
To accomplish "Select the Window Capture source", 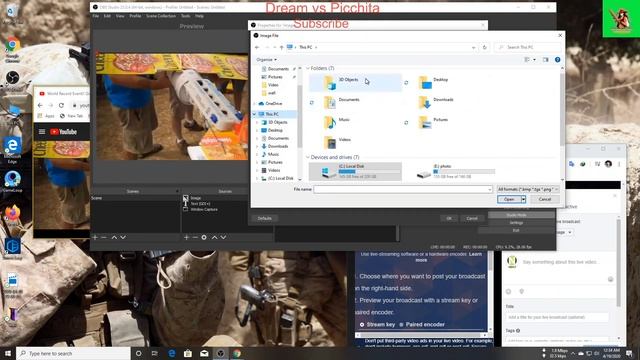I will [204, 209].
